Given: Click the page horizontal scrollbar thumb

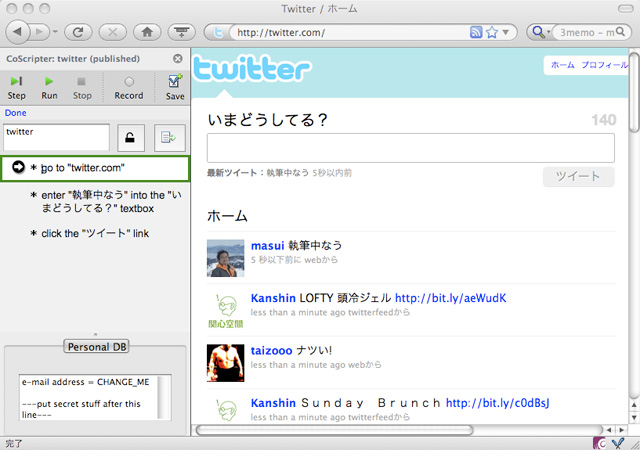Looking at the screenshot, I should (x=334, y=430).
